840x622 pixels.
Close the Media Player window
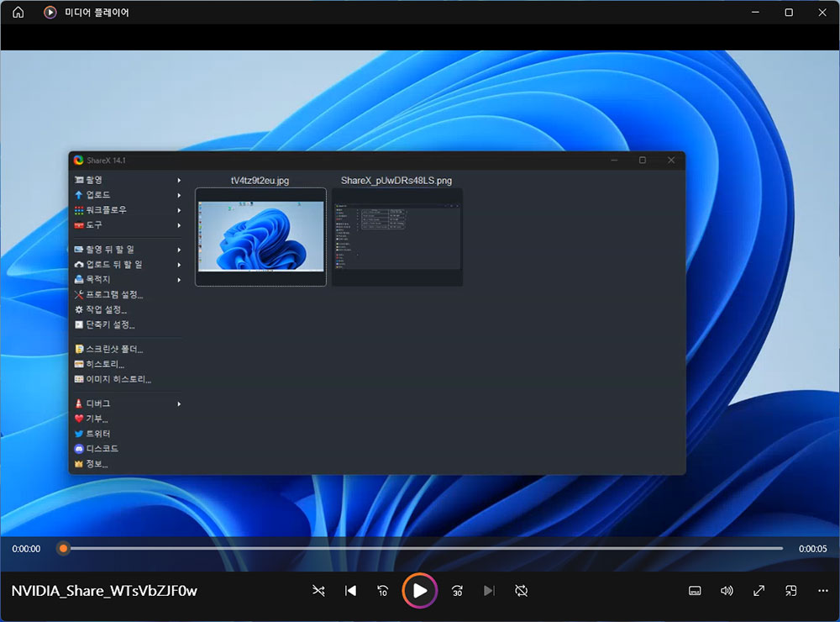[x=822, y=13]
